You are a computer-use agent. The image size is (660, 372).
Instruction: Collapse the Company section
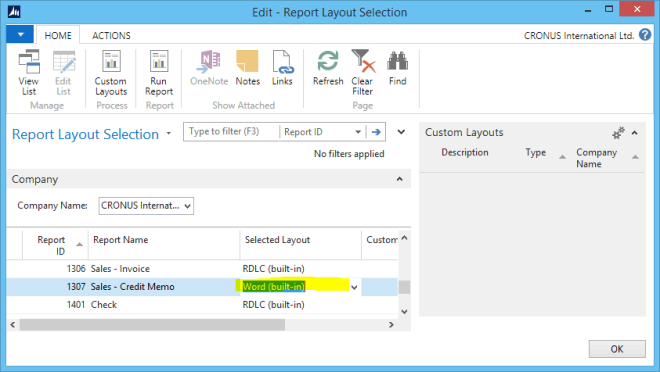pyautogui.click(x=399, y=179)
